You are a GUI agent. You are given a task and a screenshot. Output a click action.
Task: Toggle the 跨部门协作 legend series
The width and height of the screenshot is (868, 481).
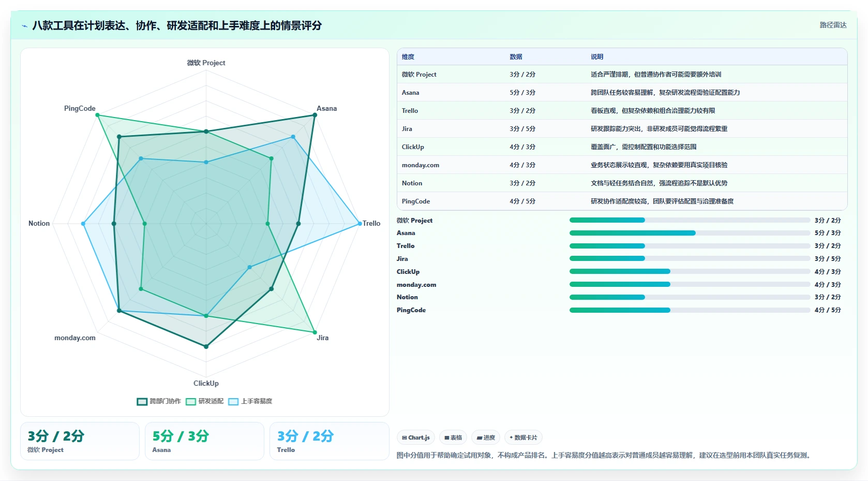pyautogui.click(x=159, y=401)
